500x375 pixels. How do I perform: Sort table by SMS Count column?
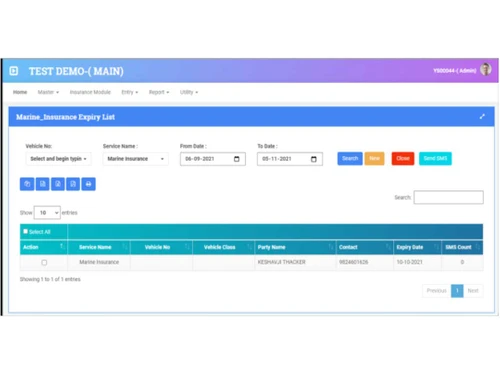tap(462, 247)
